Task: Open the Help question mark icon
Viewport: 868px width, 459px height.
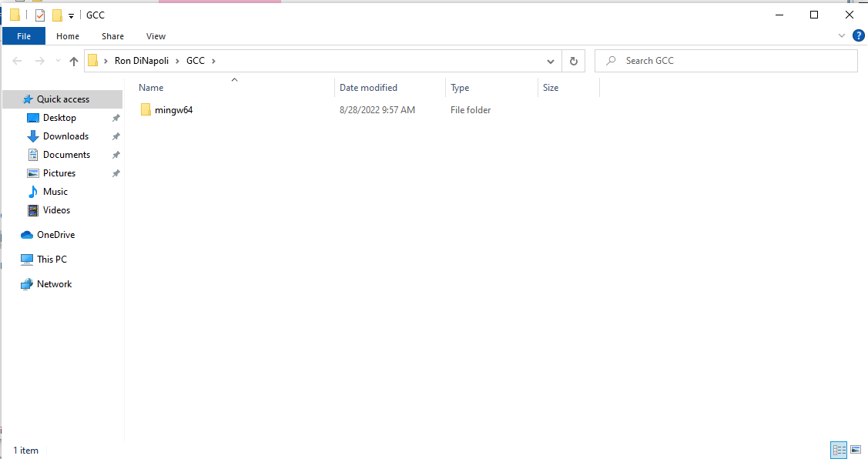Action: [x=858, y=35]
